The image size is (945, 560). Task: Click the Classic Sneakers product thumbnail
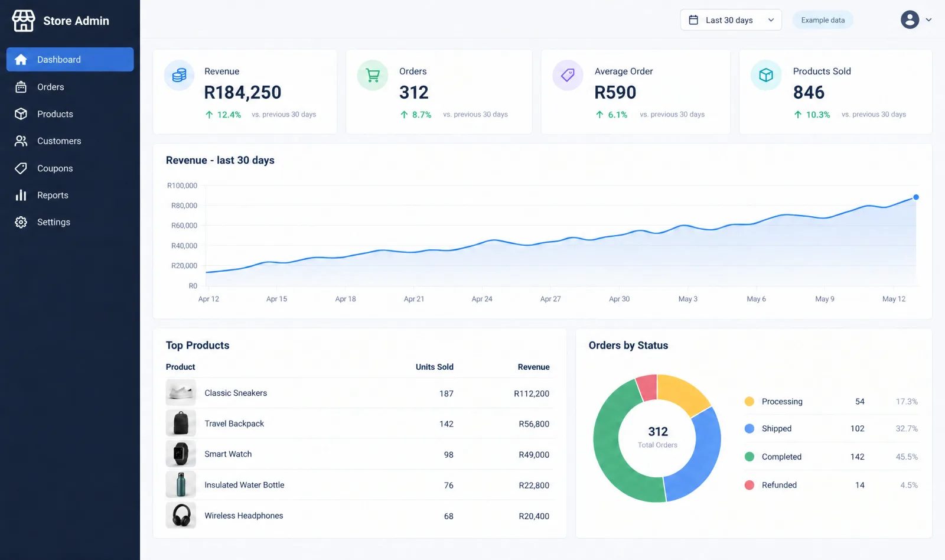181,393
